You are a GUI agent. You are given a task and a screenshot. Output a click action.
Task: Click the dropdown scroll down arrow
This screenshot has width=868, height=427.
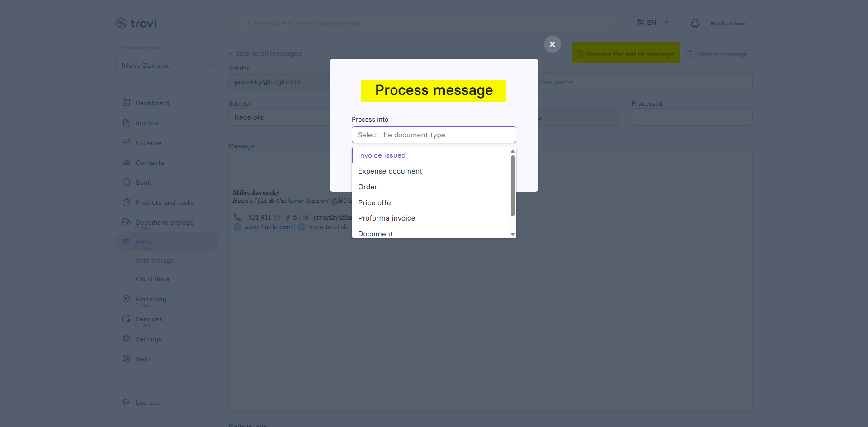(x=513, y=234)
